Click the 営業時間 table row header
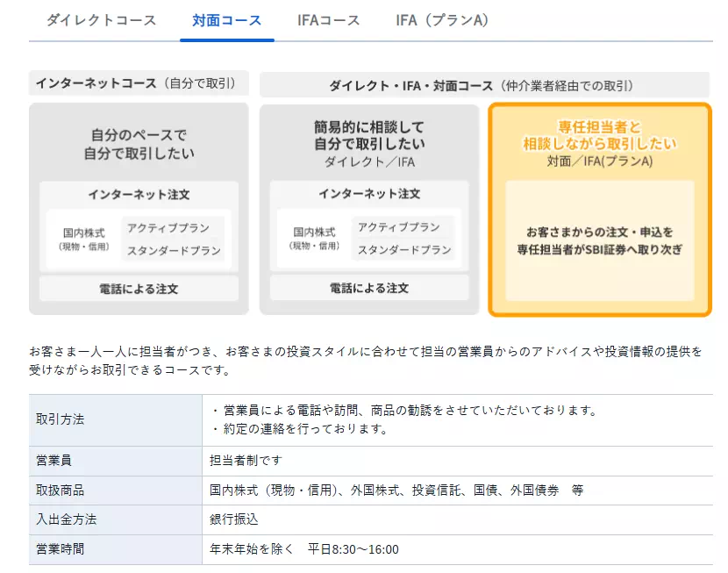 click(115, 549)
